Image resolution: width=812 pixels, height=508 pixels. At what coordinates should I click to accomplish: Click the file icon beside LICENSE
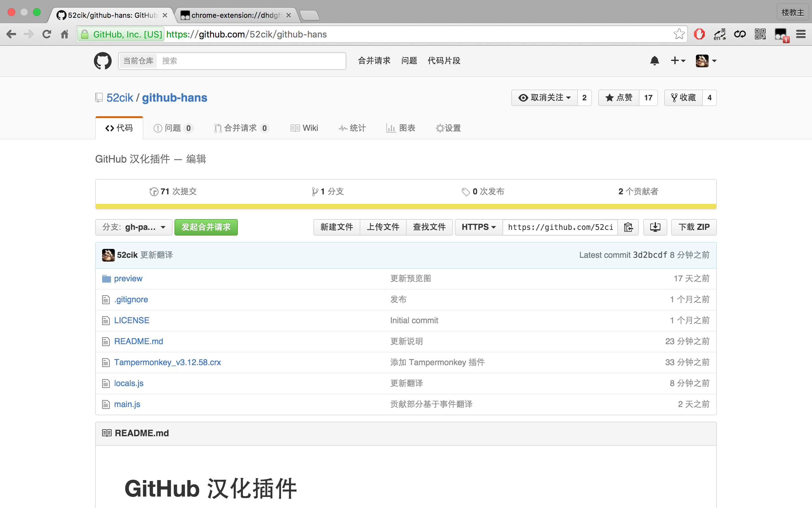[106, 321]
